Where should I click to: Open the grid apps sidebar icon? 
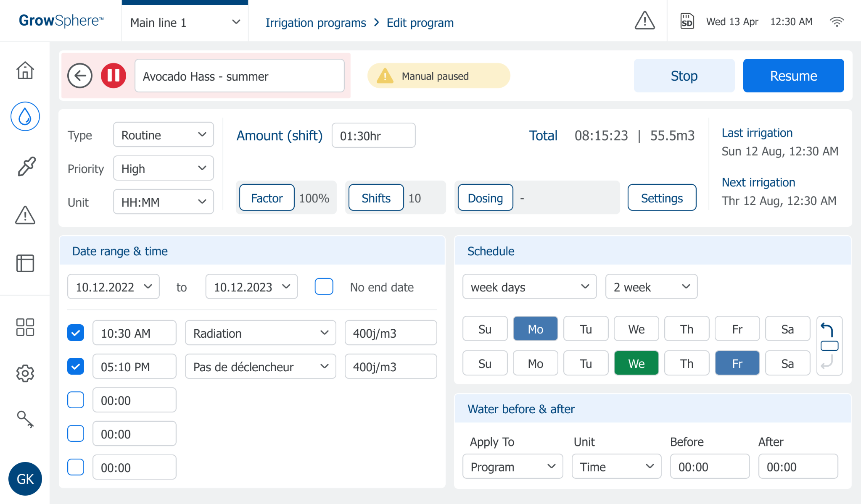(x=25, y=327)
